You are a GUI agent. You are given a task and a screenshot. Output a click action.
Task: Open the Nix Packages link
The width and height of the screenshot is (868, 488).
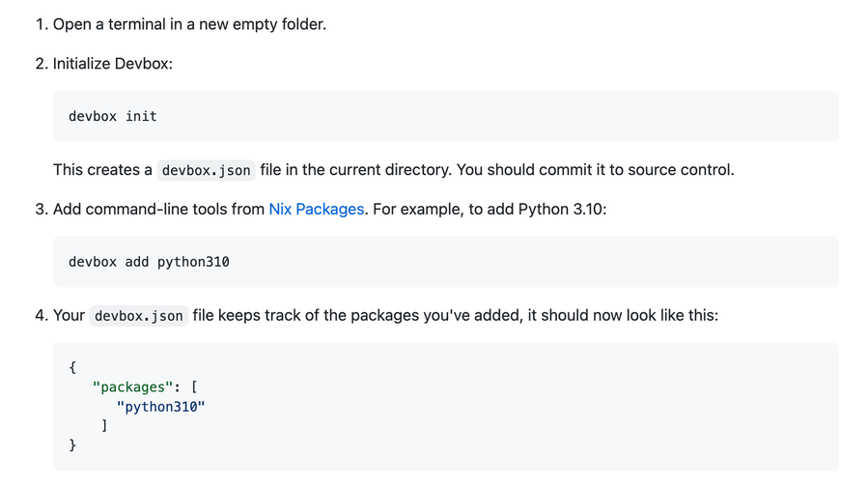pyautogui.click(x=316, y=209)
